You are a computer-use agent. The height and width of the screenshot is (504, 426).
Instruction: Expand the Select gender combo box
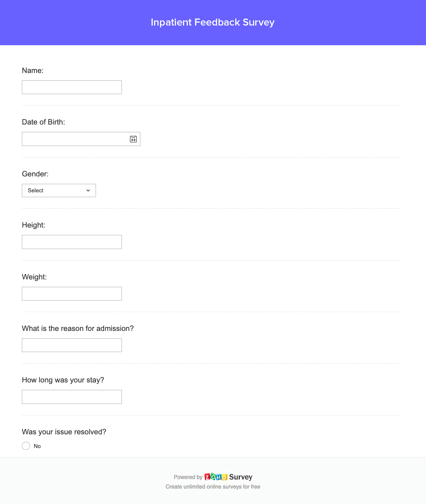59,190
